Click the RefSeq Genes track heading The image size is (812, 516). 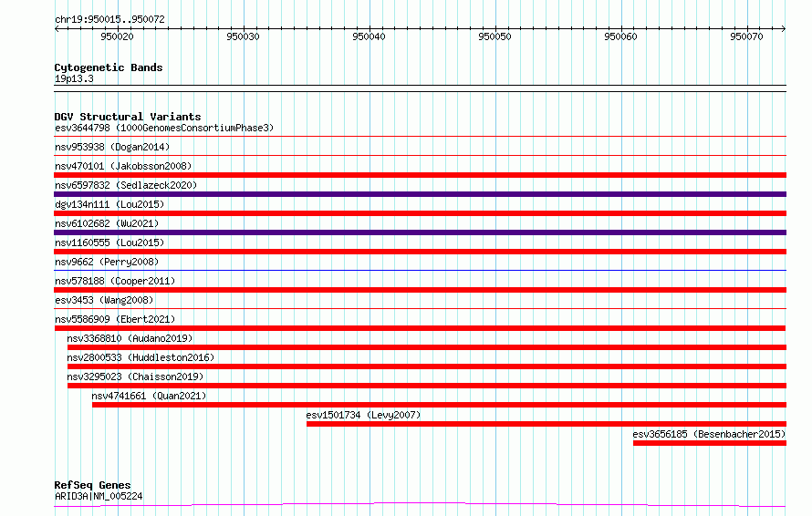point(92,485)
